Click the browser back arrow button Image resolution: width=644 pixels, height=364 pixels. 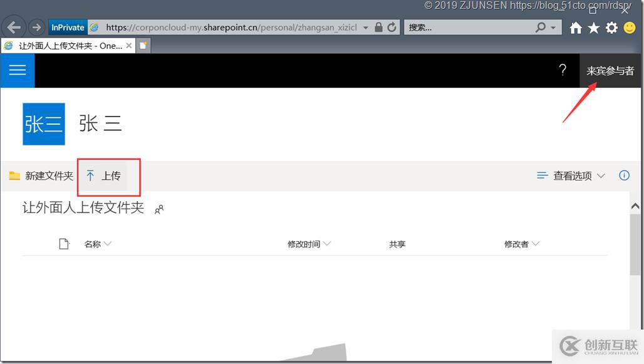pos(14,28)
